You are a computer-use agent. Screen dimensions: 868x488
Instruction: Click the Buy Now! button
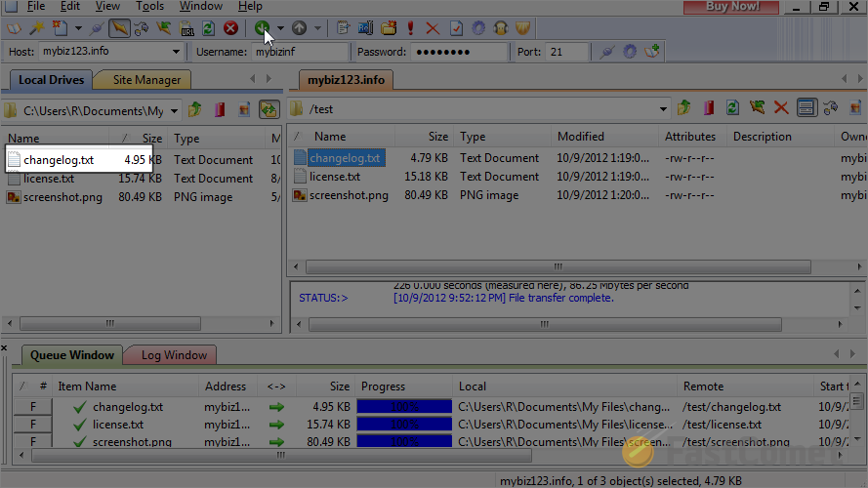click(x=731, y=7)
